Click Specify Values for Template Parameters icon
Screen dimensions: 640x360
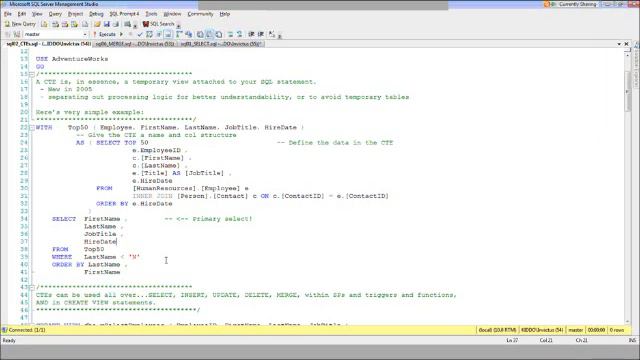tap(272, 34)
